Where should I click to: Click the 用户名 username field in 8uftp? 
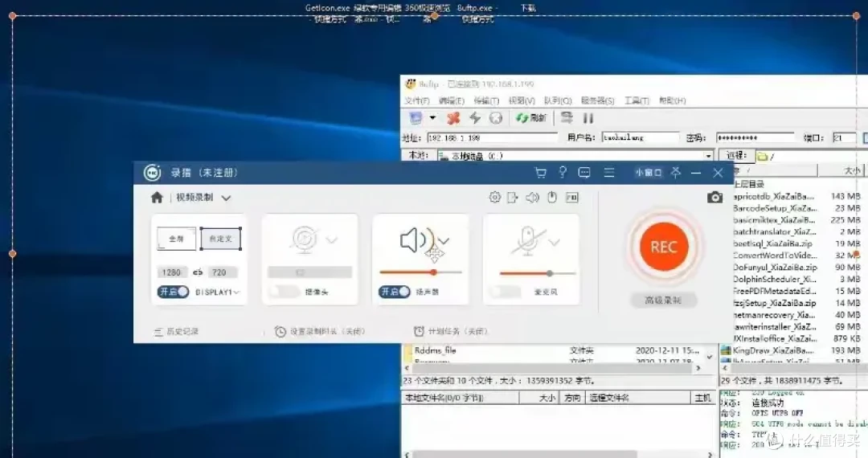click(x=641, y=137)
